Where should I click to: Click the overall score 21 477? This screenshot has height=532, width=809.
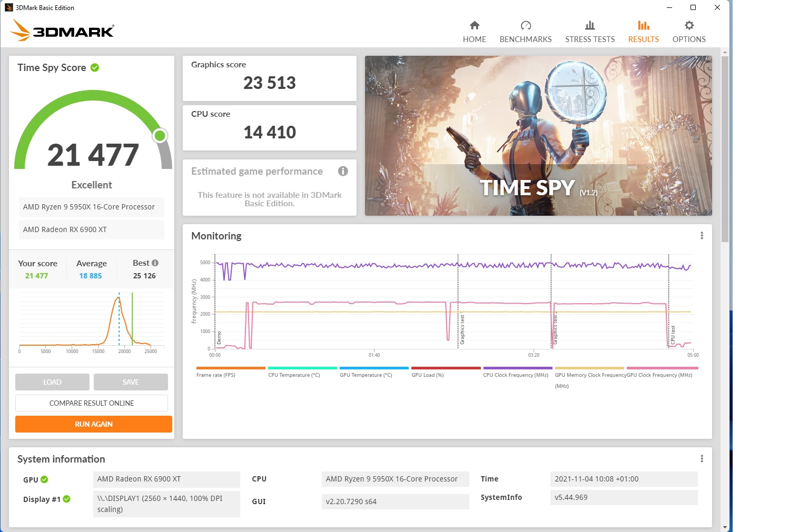93,155
